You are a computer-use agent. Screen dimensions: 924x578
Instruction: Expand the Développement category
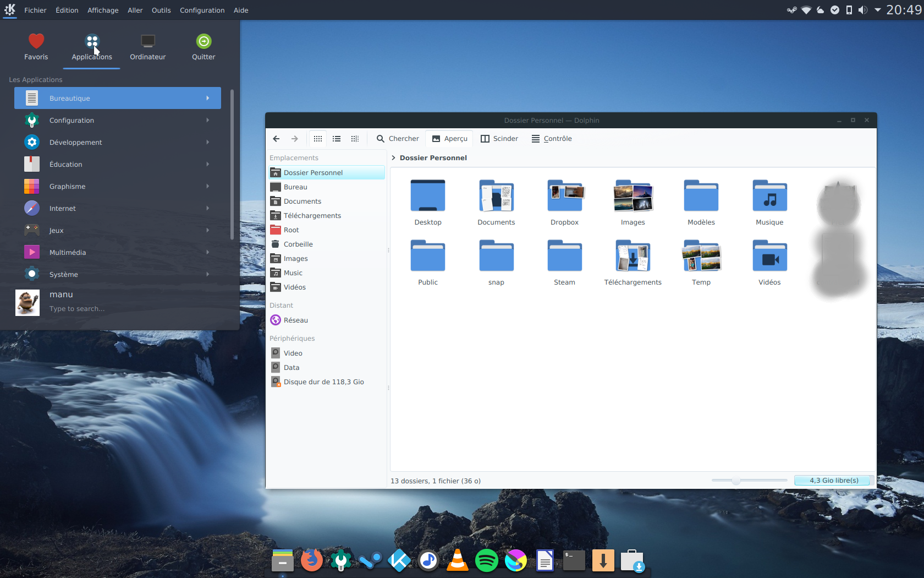pyautogui.click(x=118, y=142)
